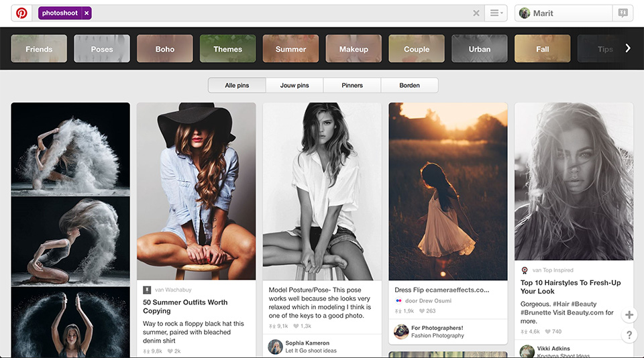This screenshot has height=358, width=644.
Task: Filter by Boho category
Action: tap(165, 49)
